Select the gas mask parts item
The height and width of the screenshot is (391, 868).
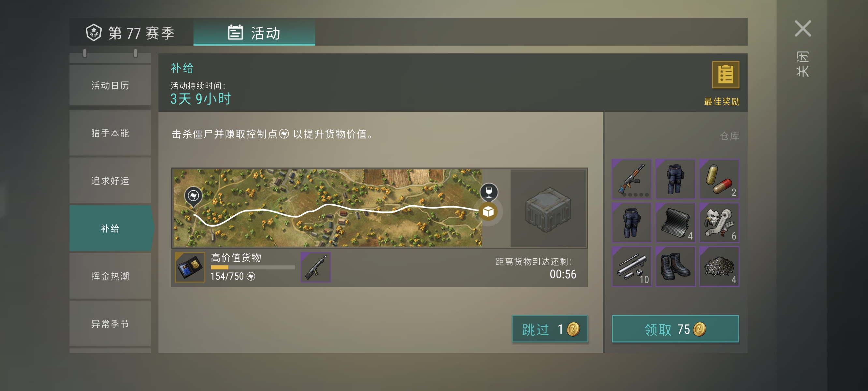pos(719,223)
